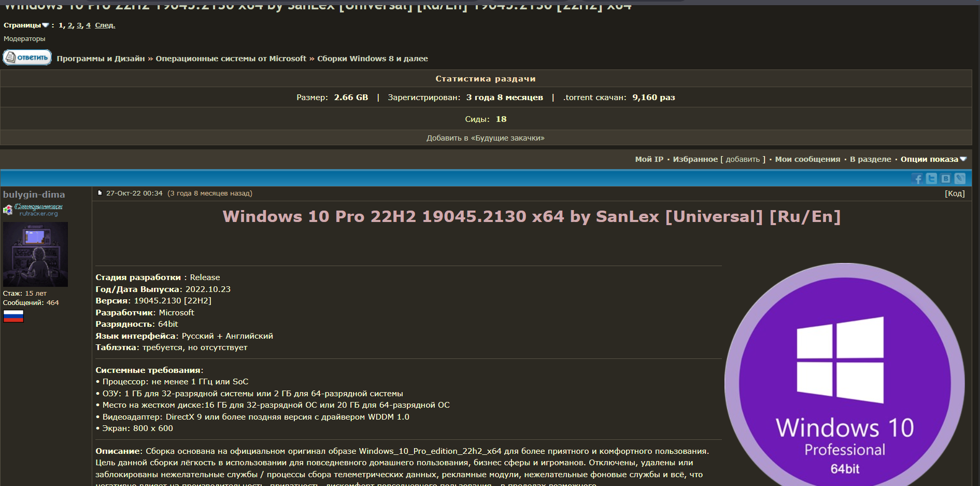Click the Место на жестком диске requirement line

click(x=273, y=405)
